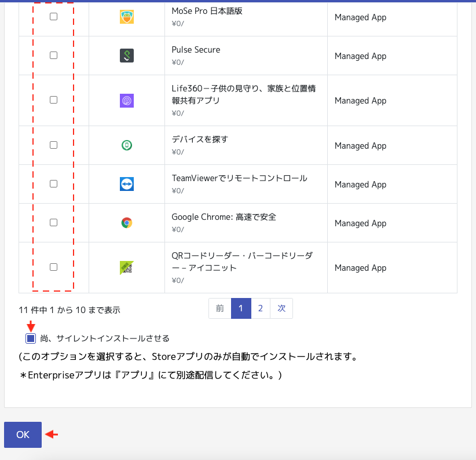The width and height of the screenshot is (476, 460).
Task: Click the QR code reader app icon
Action: pyautogui.click(x=127, y=268)
